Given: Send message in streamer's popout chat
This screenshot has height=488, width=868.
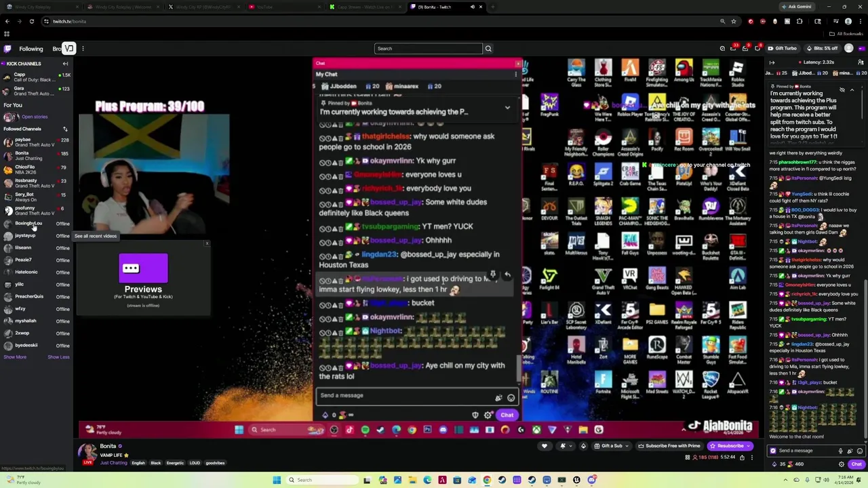Looking at the screenshot, I should (507, 415).
